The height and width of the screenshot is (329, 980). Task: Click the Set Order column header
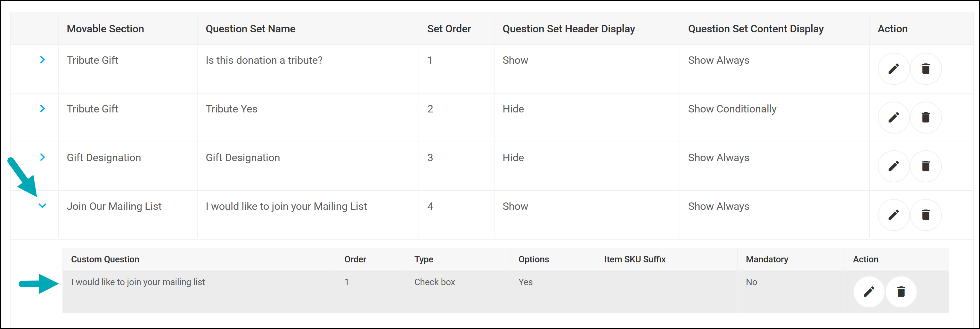click(449, 29)
